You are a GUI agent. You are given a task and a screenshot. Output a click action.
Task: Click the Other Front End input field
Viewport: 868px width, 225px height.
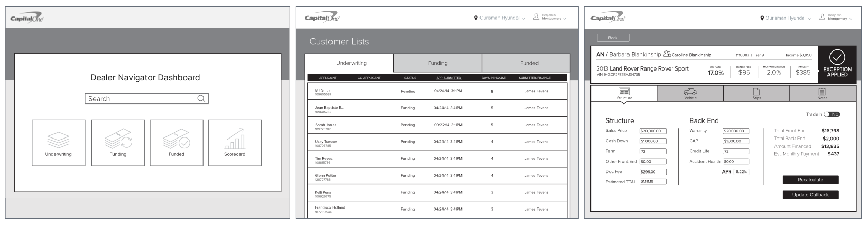[x=653, y=162]
